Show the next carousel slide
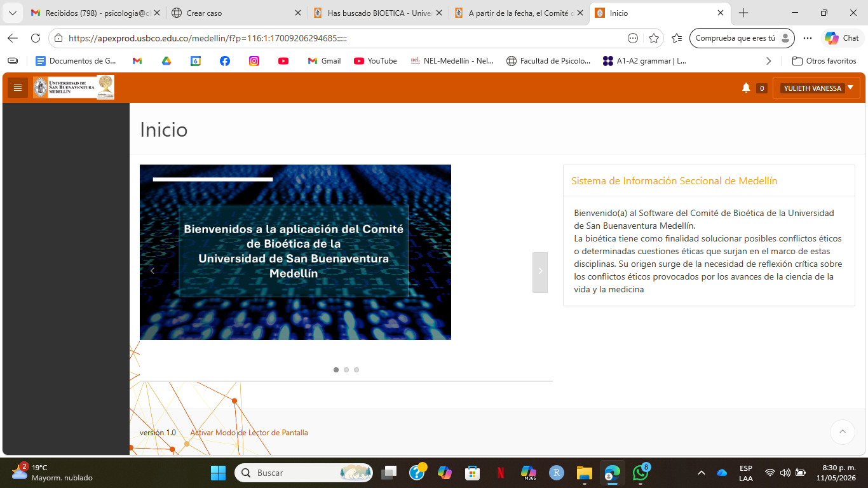This screenshot has width=868, height=488. pyautogui.click(x=540, y=272)
